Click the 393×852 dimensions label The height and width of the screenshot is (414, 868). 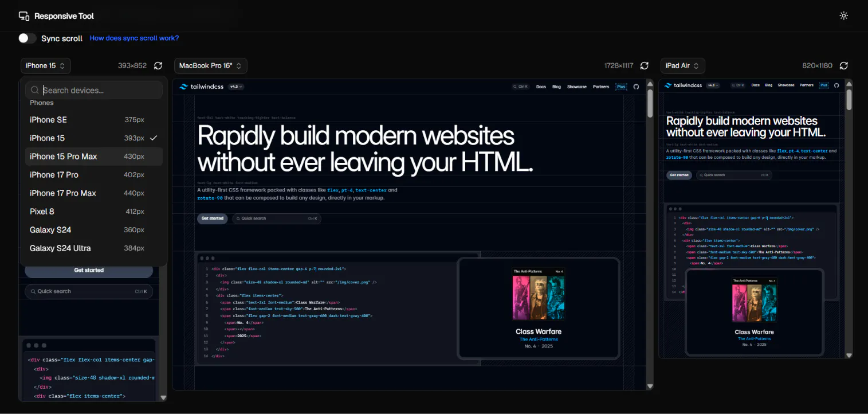coord(132,66)
